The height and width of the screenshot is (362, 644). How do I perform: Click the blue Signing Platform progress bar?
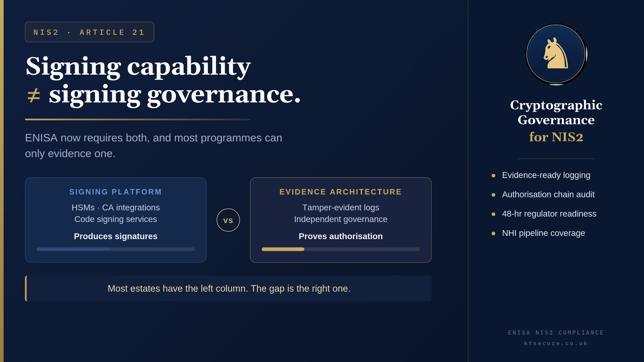click(x=116, y=249)
